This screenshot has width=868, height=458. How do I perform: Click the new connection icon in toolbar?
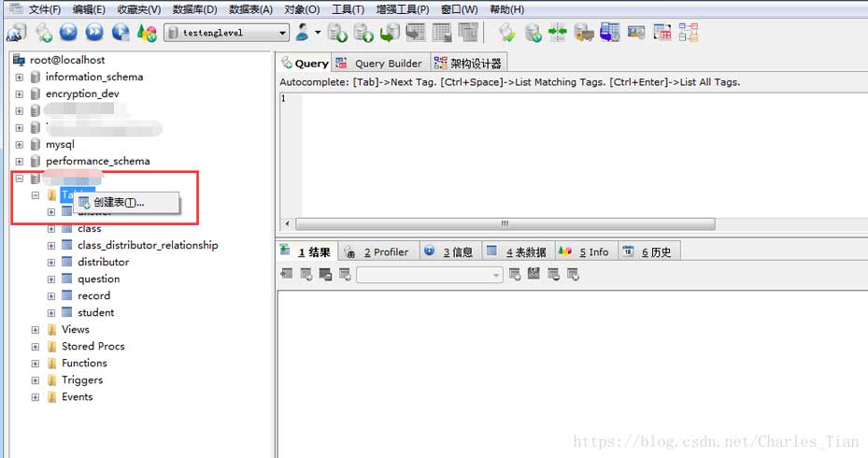pyautogui.click(x=16, y=33)
